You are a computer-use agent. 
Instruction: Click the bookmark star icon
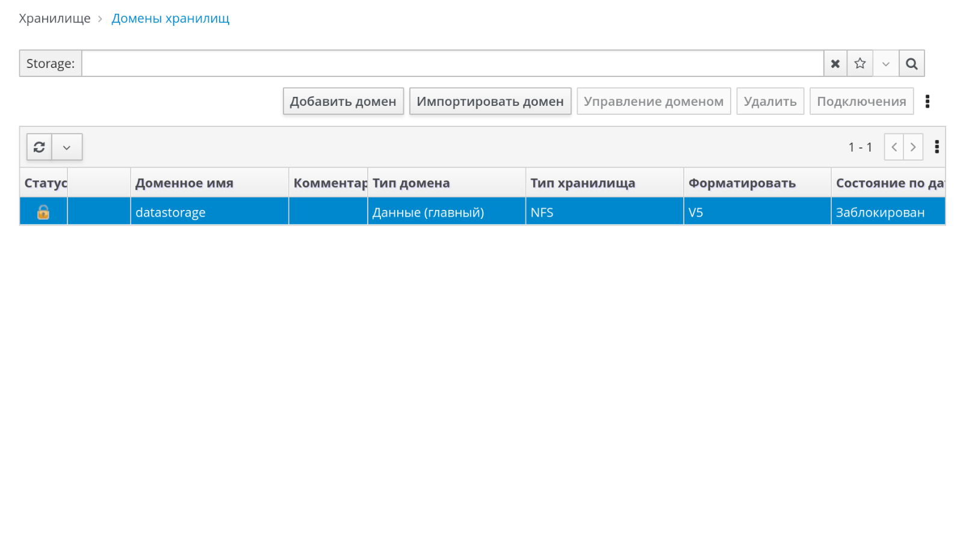[860, 64]
